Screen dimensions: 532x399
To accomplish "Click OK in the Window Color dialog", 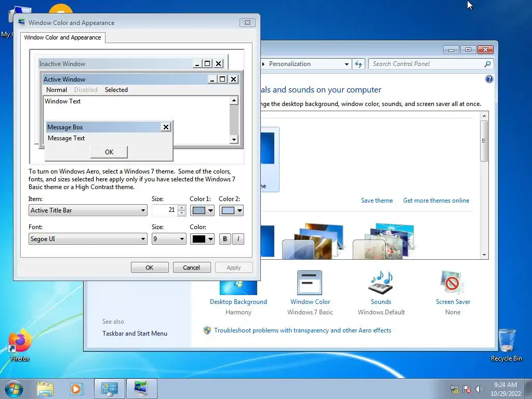I will tap(150, 268).
